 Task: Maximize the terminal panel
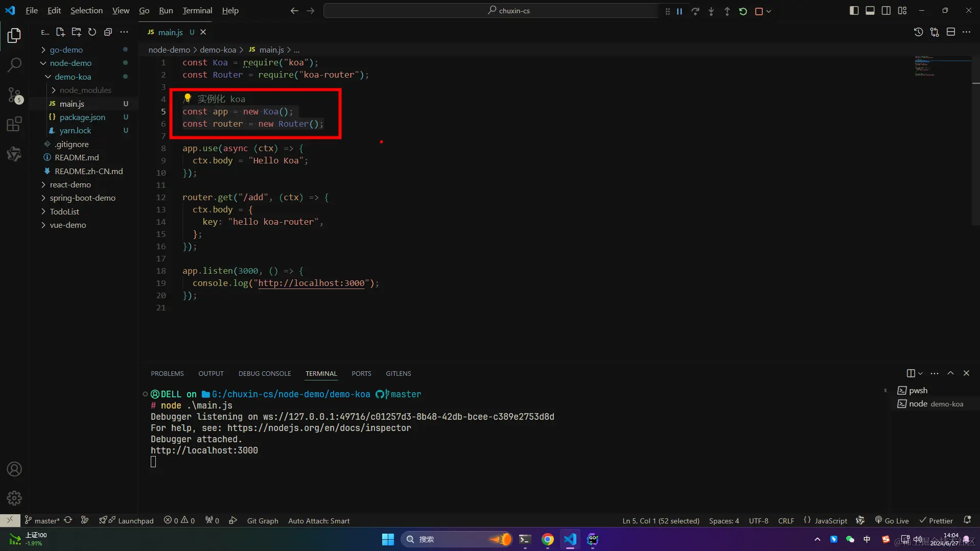click(x=950, y=373)
